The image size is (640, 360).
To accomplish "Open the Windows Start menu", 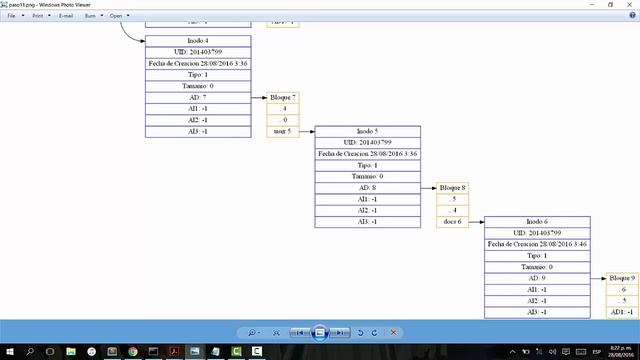I will coord(10,351).
